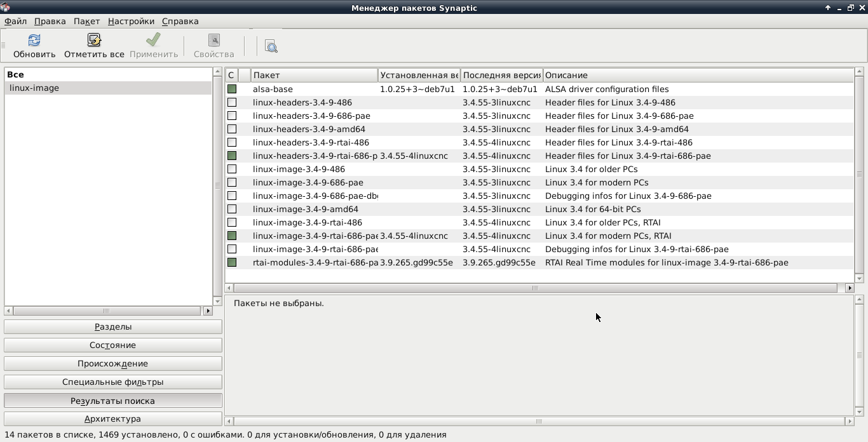This screenshot has height=442, width=868.
Task: Select the linux-image search entry in the left list
Action: pos(108,88)
